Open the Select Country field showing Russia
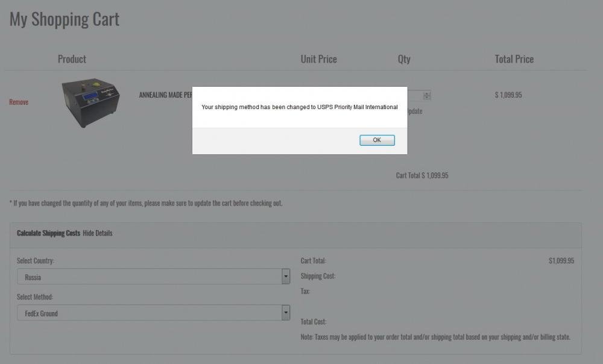The width and height of the screenshot is (603, 364). 149,277
